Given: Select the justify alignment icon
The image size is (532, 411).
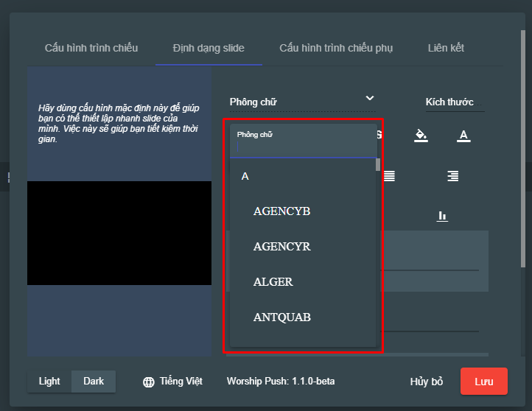Looking at the screenshot, I should (x=389, y=176).
